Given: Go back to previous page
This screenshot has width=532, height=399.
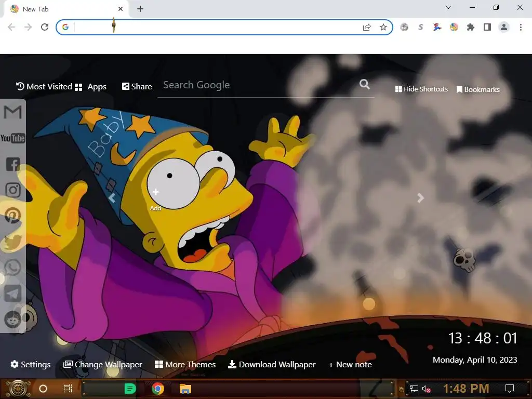Looking at the screenshot, I should (x=11, y=27).
